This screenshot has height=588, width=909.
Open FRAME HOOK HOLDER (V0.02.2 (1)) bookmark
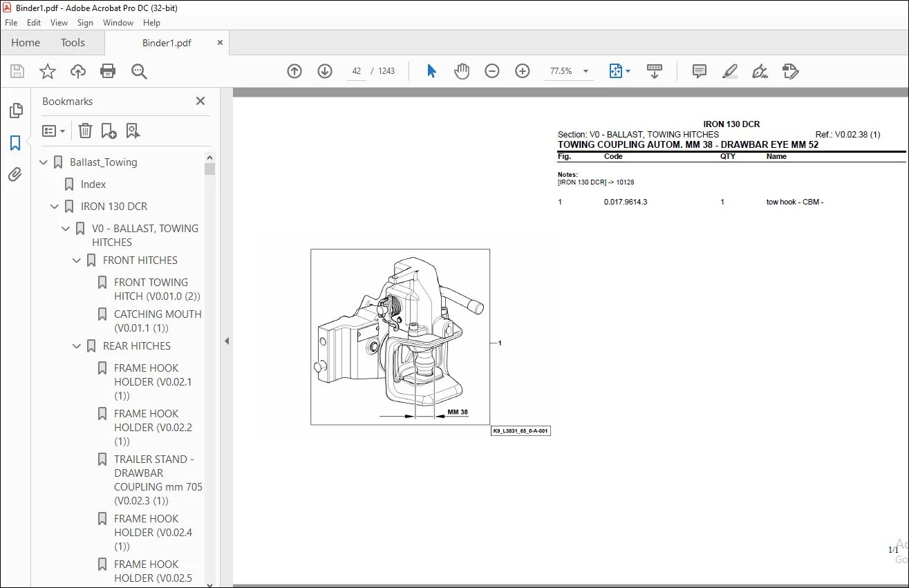click(x=153, y=428)
